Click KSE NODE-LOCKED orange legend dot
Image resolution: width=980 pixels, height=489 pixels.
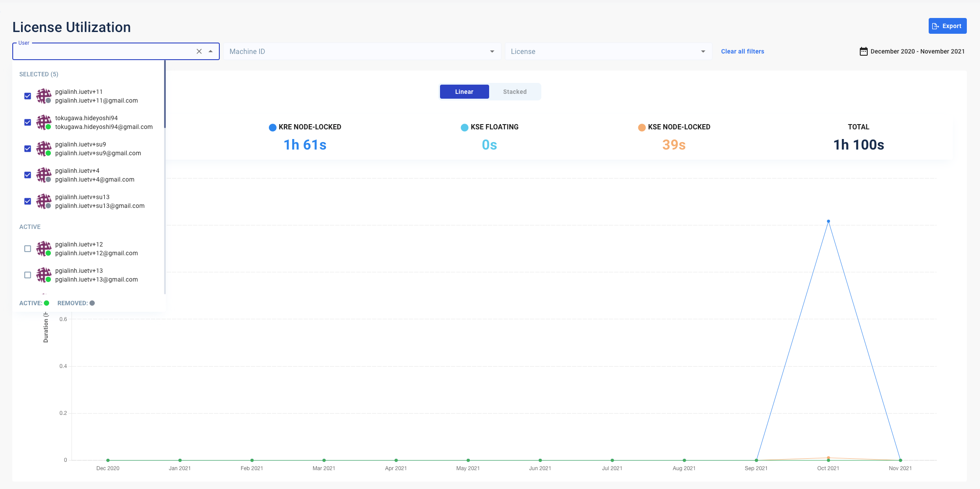click(x=642, y=127)
